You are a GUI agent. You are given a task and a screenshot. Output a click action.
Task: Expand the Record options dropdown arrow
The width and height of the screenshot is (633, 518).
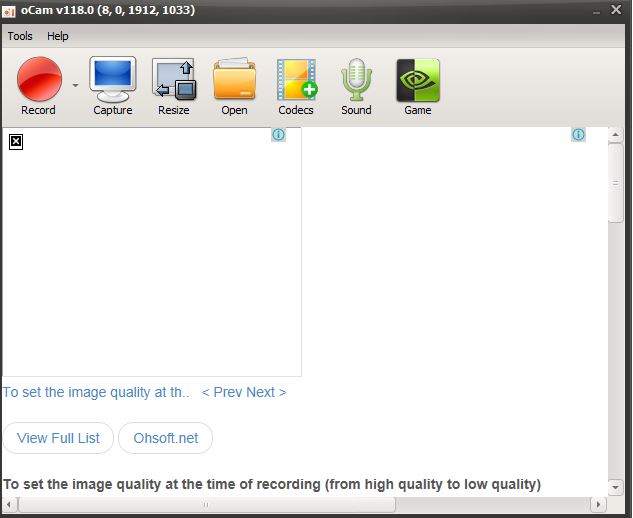click(x=75, y=86)
